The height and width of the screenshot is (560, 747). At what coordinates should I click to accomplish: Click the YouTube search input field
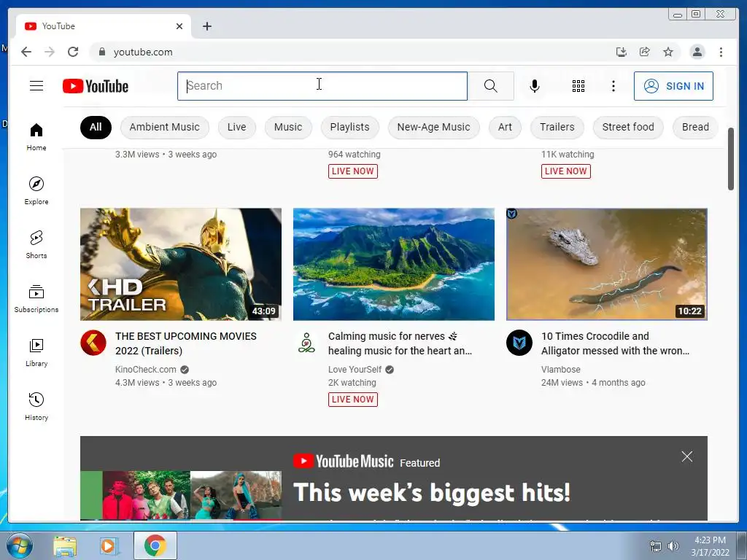tap(322, 86)
